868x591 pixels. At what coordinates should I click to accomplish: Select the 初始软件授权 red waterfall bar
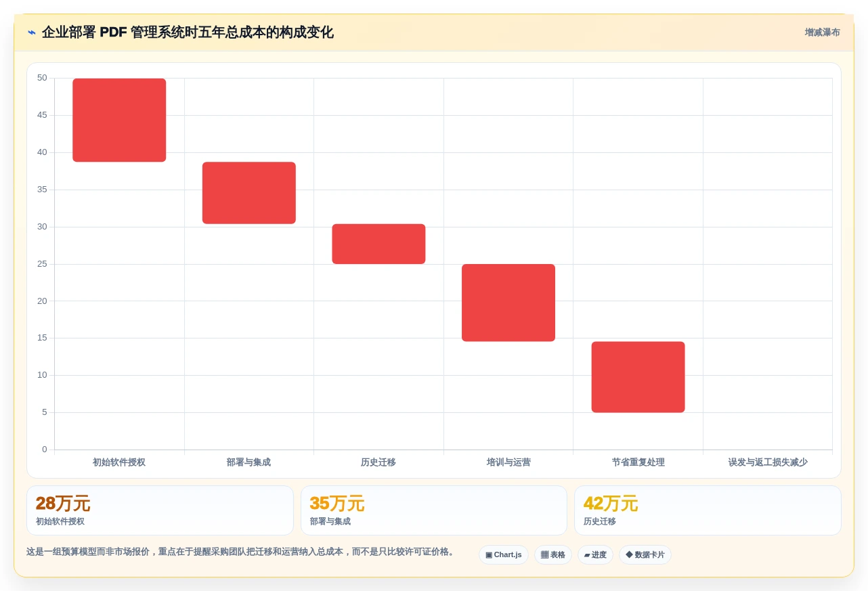click(x=119, y=120)
